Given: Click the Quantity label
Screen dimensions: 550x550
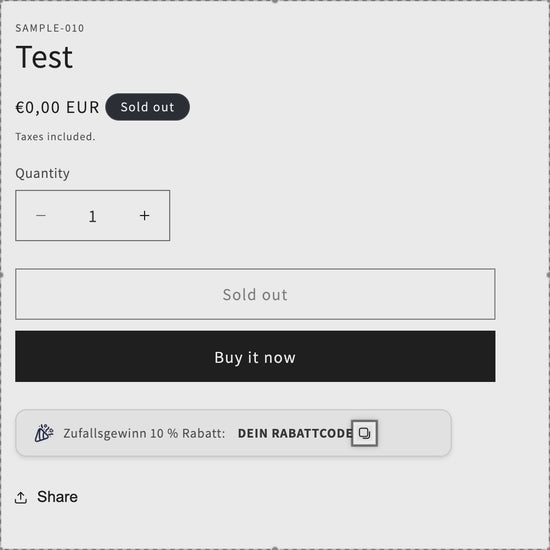Looking at the screenshot, I should pyautogui.click(x=42, y=173).
